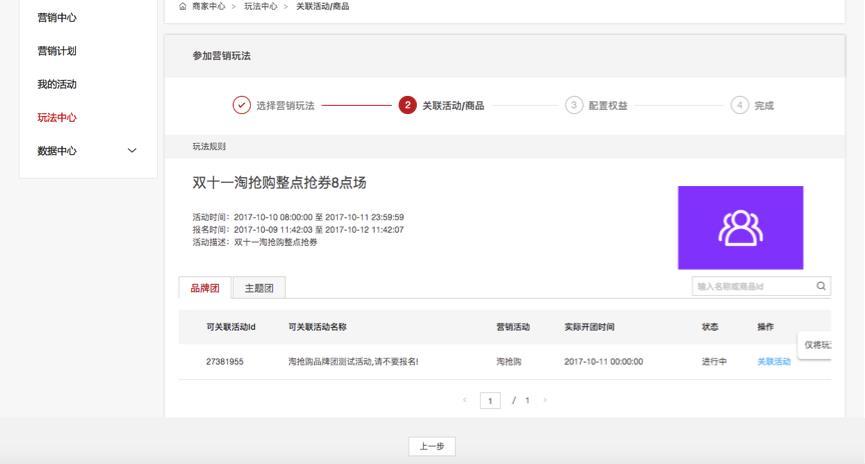Go to previous page arrow

(x=464, y=400)
